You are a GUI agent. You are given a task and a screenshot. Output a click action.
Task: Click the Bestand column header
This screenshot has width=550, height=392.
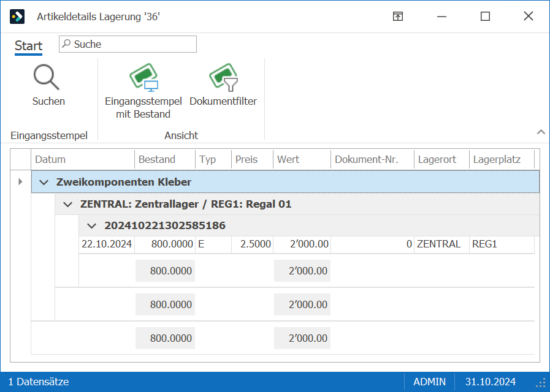click(165, 159)
